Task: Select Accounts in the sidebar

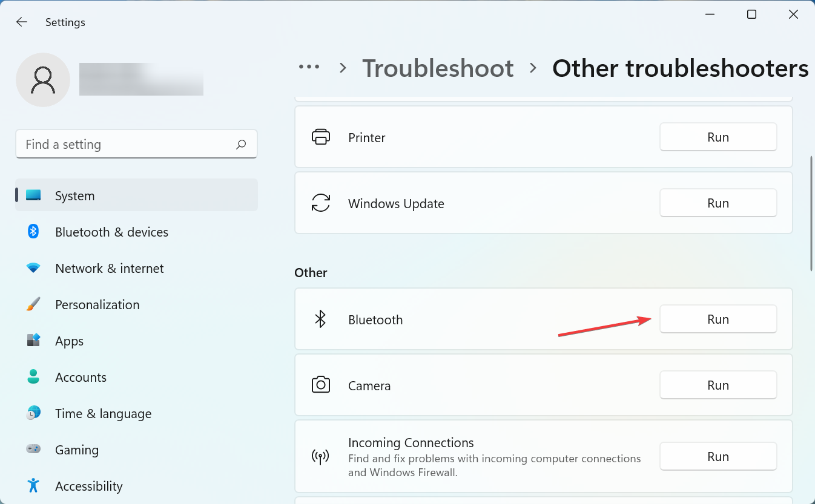Action: point(81,377)
